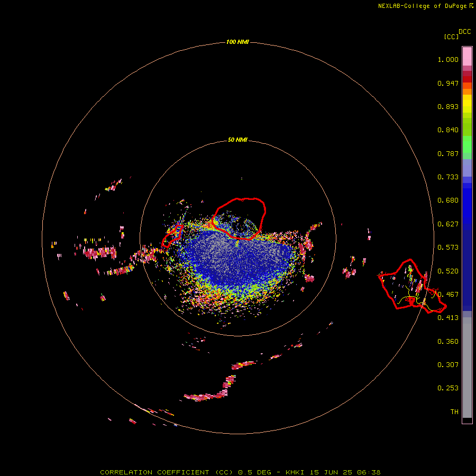Screen dimensions: 476x476
Task: Select the 0.840 scale value
Action: (448, 130)
